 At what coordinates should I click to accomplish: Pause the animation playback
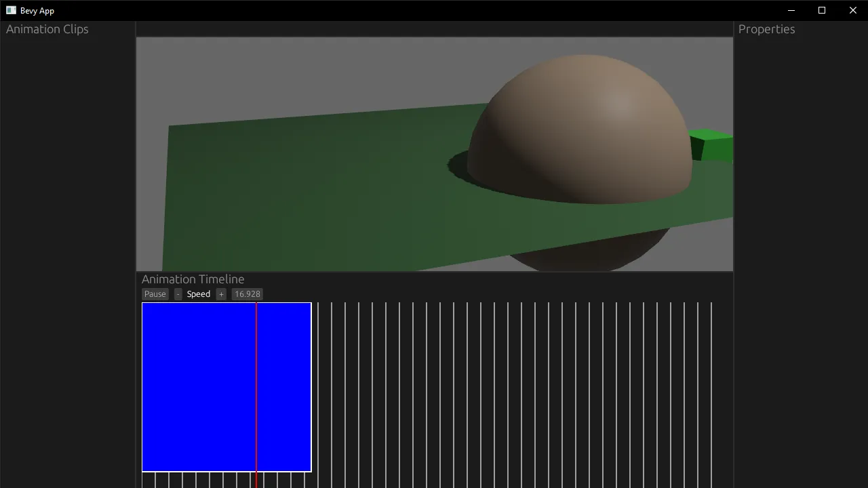(155, 293)
